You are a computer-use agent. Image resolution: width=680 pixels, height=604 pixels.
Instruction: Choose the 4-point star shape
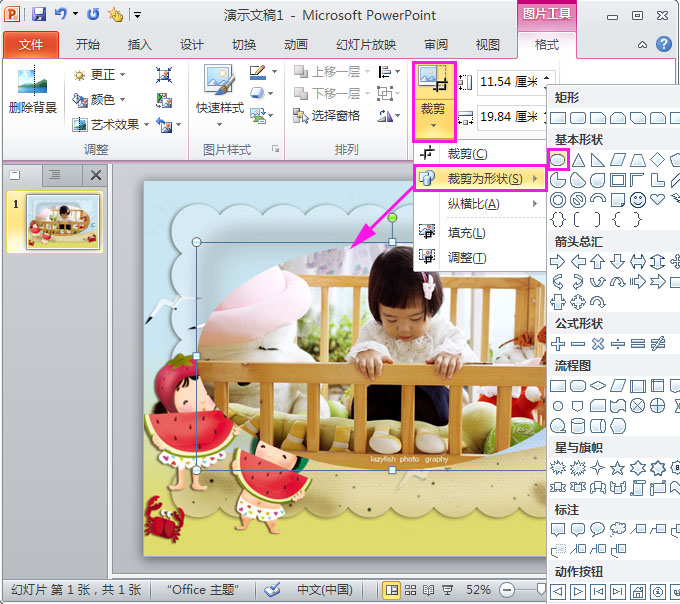click(598, 468)
